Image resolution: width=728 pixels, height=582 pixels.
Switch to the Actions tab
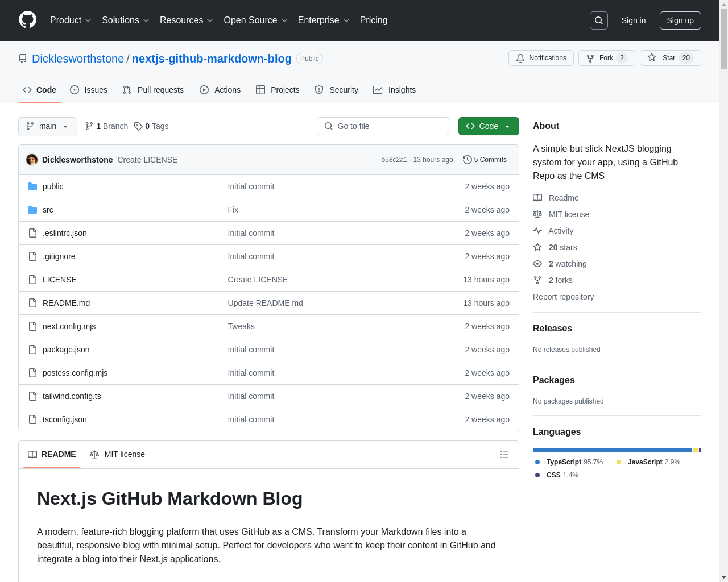click(x=220, y=90)
